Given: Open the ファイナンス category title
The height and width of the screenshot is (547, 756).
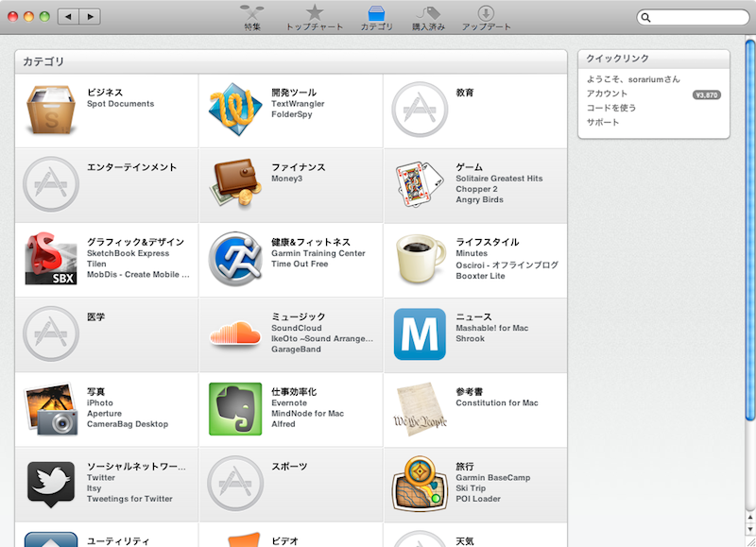Looking at the screenshot, I should click(x=298, y=167).
